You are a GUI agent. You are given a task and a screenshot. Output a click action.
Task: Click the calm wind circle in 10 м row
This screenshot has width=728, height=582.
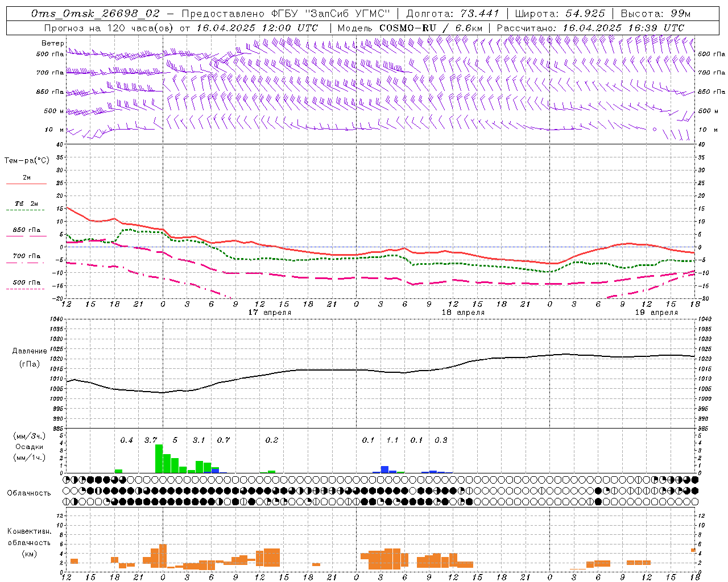click(654, 130)
